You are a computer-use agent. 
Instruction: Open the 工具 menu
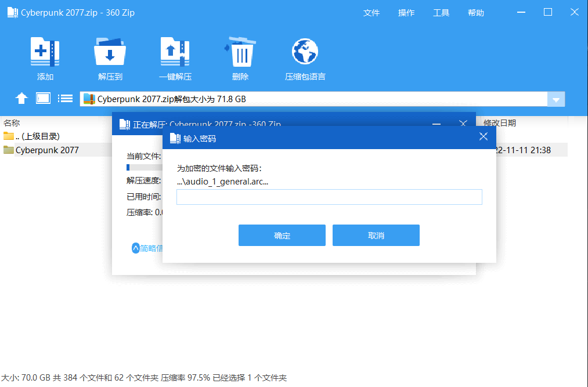pos(441,13)
